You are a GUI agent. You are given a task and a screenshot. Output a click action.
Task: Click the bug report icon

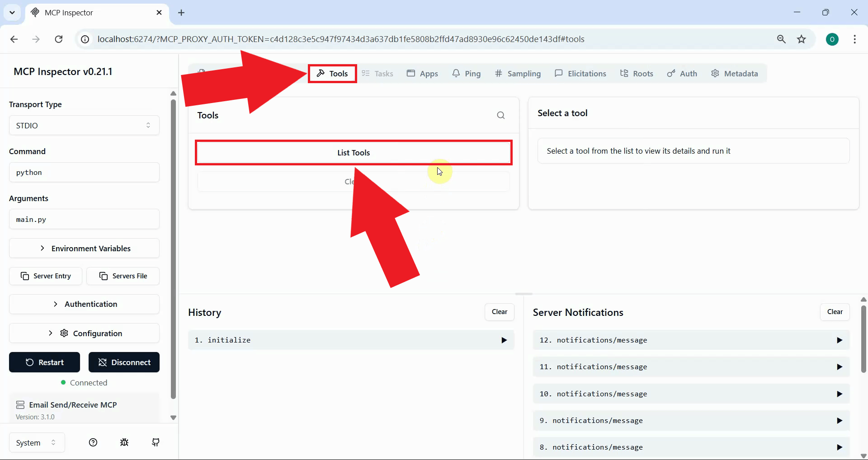click(x=124, y=442)
